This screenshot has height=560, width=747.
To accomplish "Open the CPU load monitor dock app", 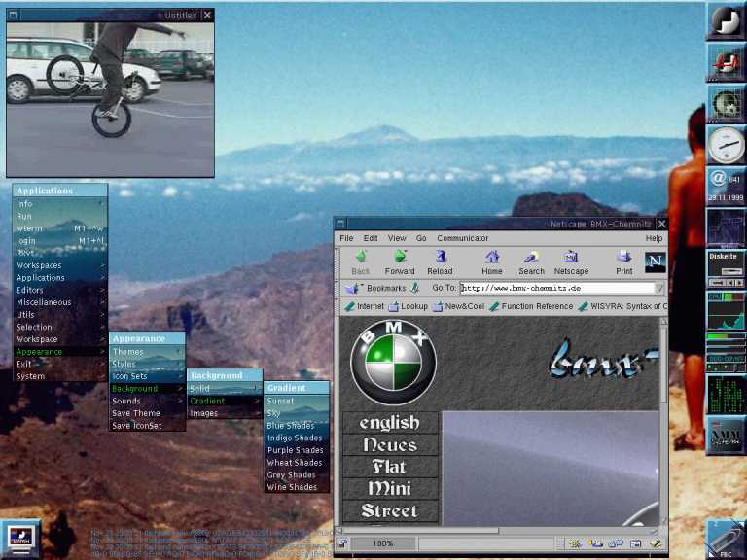I will (726, 310).
